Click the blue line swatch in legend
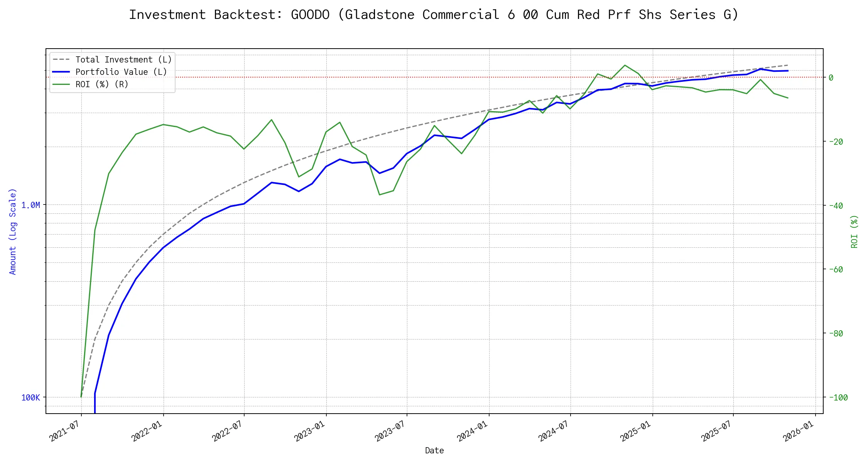The image size is (868, 463). (x=61, y=72)
